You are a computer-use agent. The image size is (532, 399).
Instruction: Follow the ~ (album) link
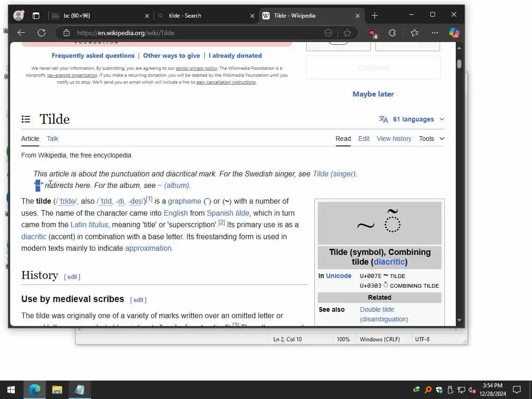173,185
